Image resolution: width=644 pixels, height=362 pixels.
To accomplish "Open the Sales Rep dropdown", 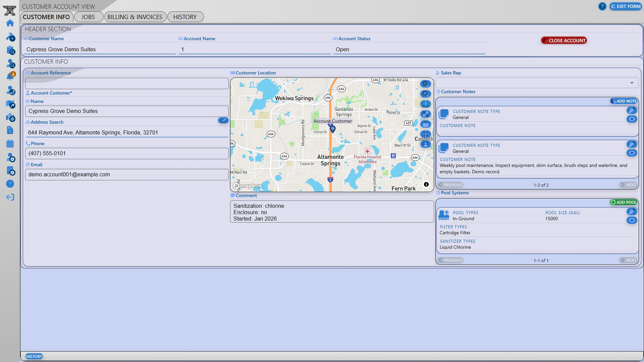I will click(537, 83).
